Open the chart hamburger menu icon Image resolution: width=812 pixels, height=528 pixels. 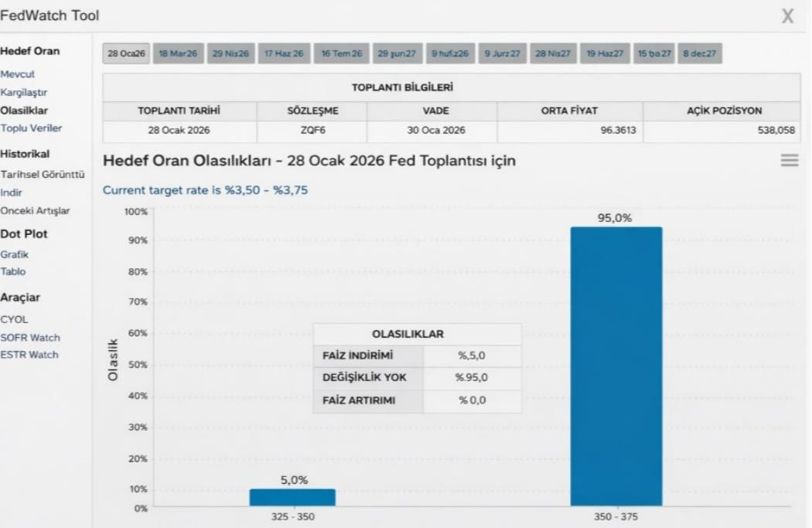coord(790,161)
